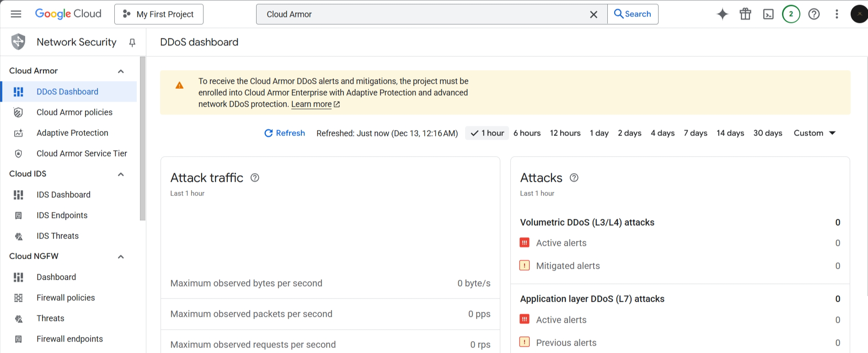
Task: Click the DDoS Dashboard sidebar icon
Action: [18, 92]
